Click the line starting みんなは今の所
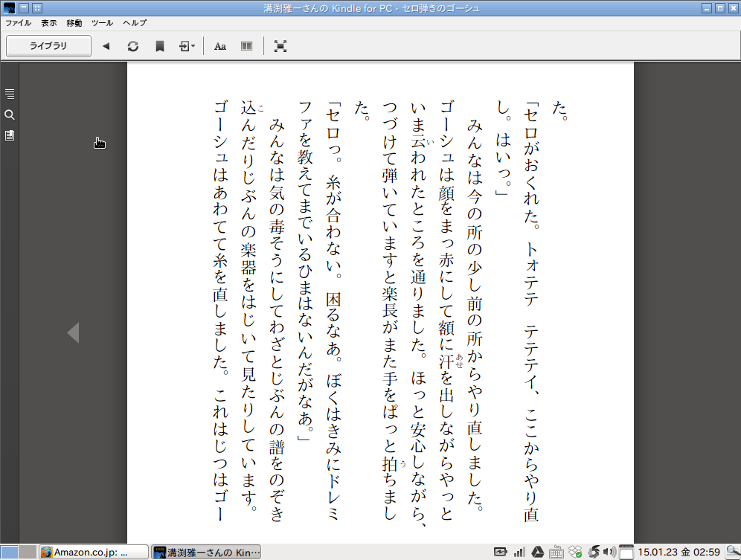The width and height of the screenshot is (741, 560). pos(475,315)
